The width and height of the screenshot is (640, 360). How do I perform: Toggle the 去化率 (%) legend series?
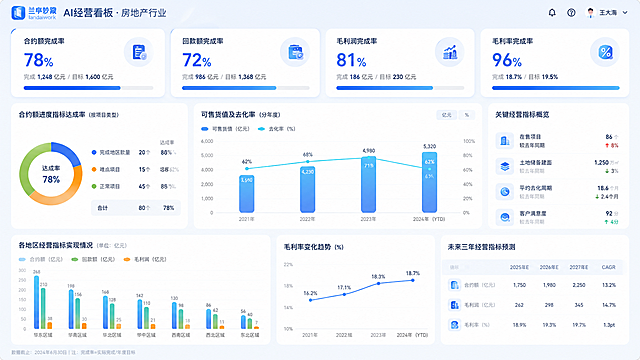tap(277, 129)
